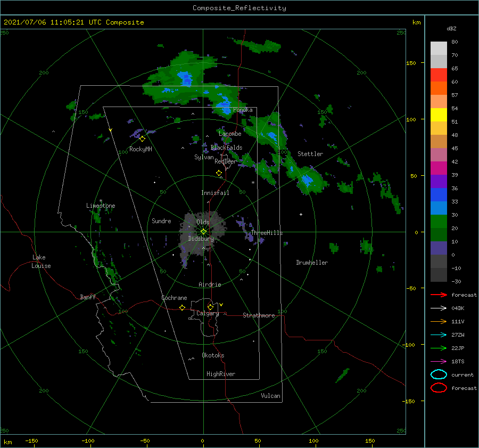
Task: Click the Sundre town label
Action: pos(161,221)
